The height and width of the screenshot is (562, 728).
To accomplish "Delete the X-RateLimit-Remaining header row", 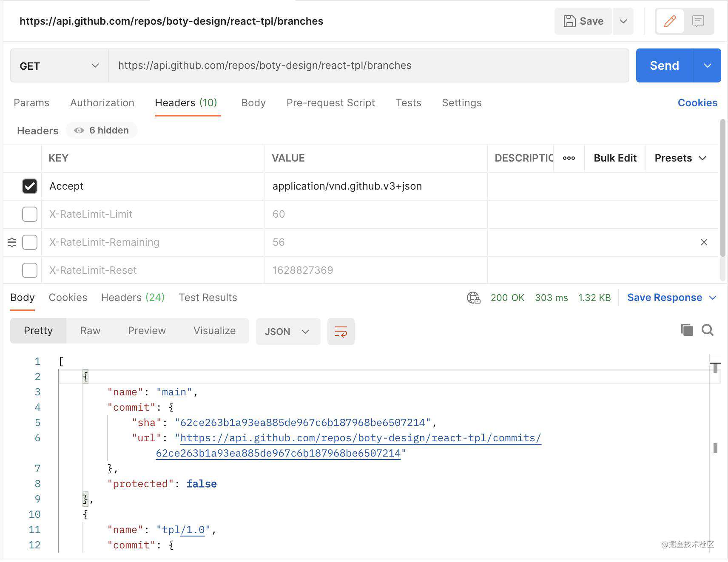I will click(x=704, y=242).
